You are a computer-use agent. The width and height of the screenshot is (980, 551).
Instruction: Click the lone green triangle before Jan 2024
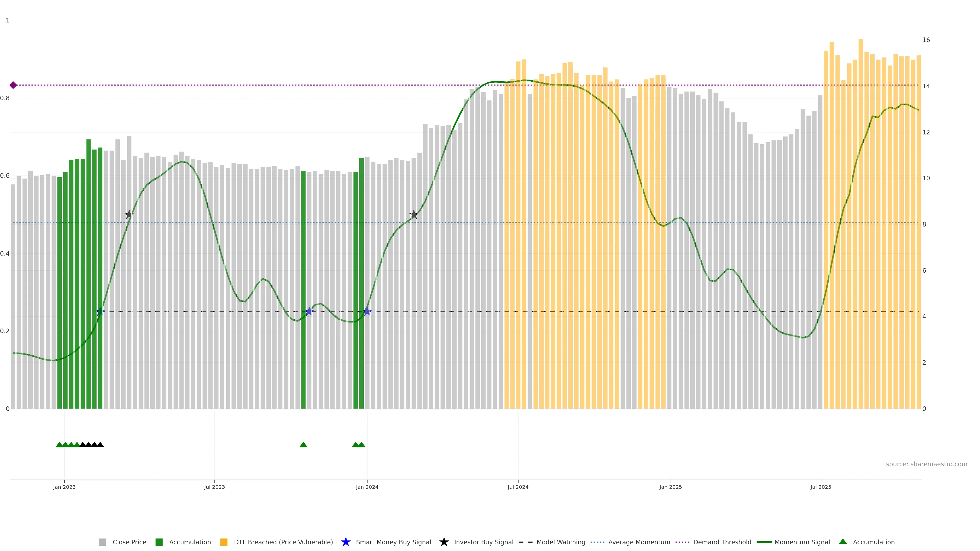[303, 445]
